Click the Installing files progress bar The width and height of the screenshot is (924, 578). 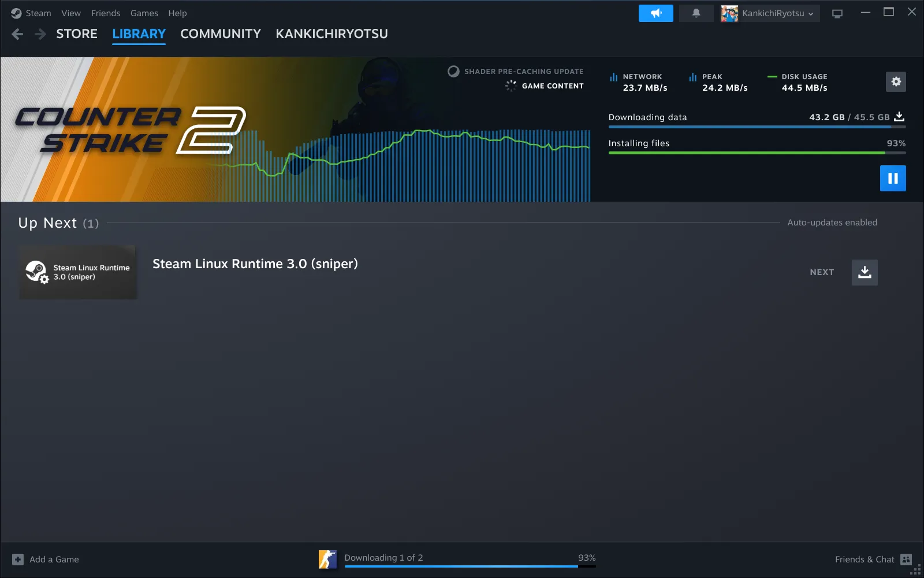[757, 153]
